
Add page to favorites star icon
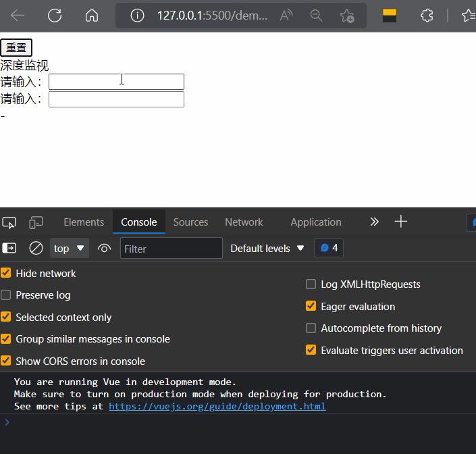coord(347,16)
